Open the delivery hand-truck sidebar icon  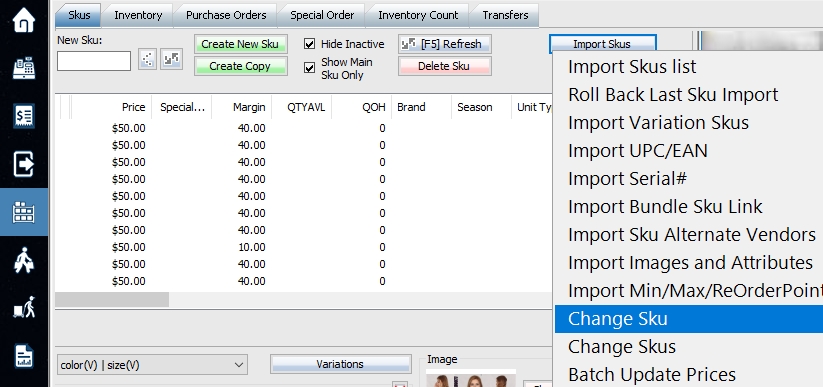pos(24,308)
